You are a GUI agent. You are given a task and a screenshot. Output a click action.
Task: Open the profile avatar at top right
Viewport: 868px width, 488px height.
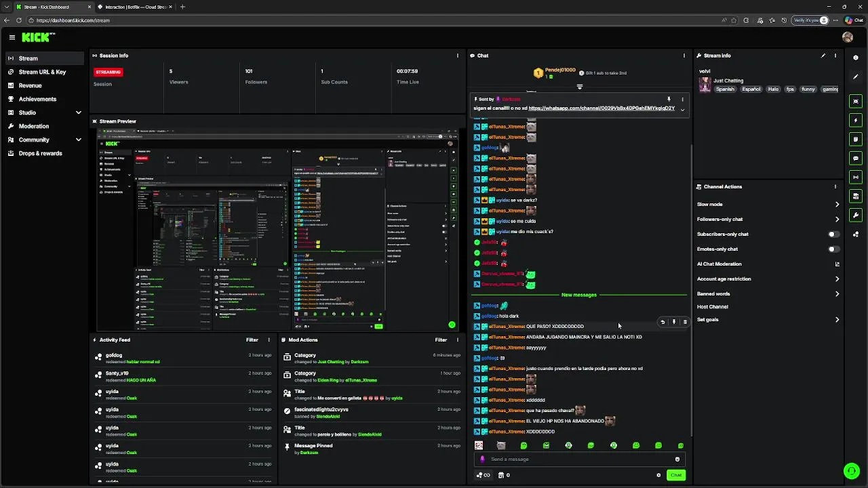coord(848,37)
